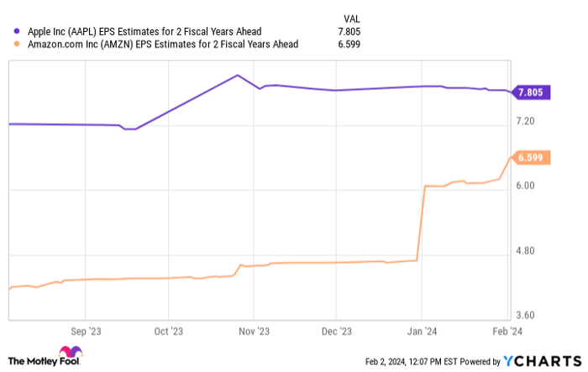The image size is (588, 372).
Task: Click the 7.20 y-axis label
Action: (x=528, y=122)
